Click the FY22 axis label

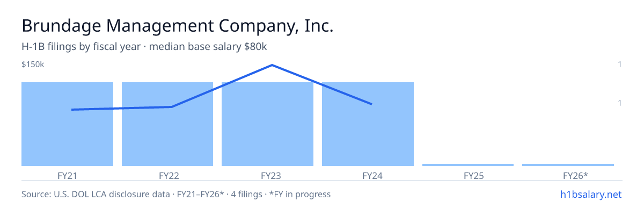169,175
